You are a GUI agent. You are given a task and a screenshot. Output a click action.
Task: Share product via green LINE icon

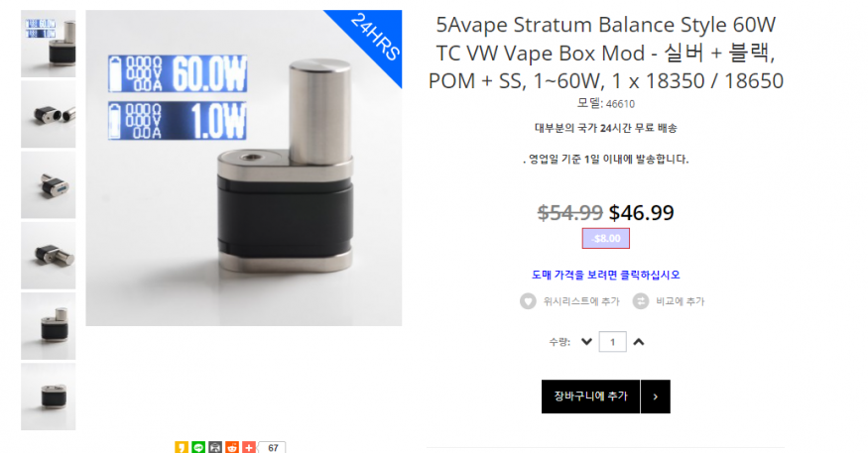pyautogui.click(x=198, y=447)
